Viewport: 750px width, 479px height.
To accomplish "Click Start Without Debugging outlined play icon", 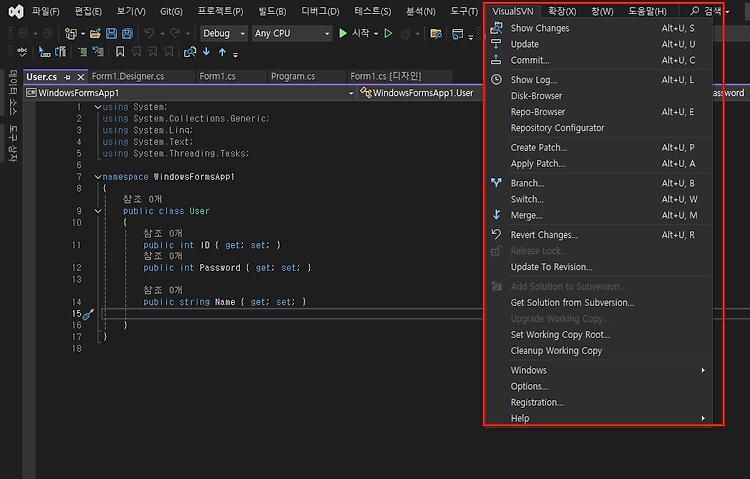I will tap(388, 33).
